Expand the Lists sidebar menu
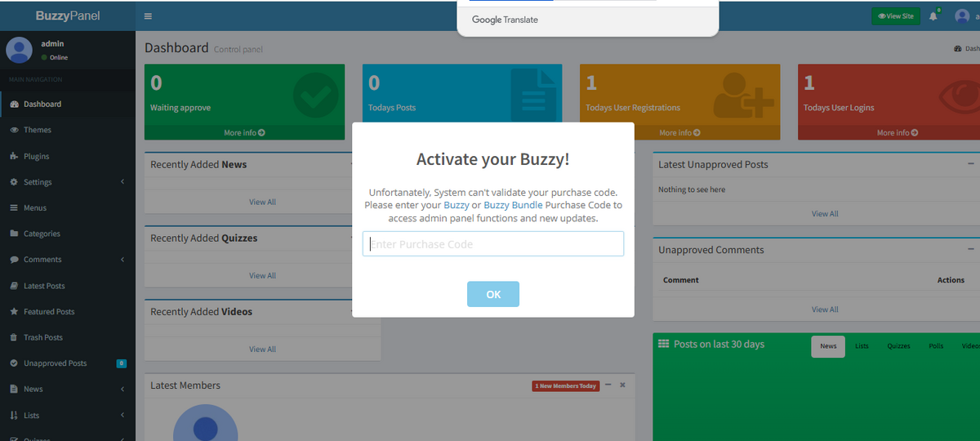Image resolution: width=980 pixels, height=441 pixels. pyautogui.click(x=68, y=415)
